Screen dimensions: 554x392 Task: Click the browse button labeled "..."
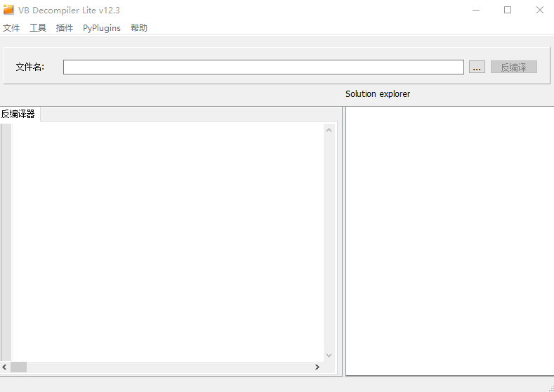(x=477, y=67)
